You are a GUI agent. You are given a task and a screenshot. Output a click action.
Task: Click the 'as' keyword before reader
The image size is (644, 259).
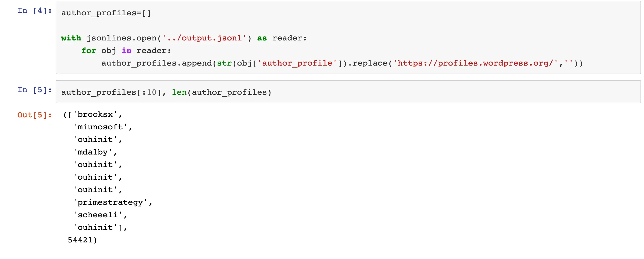262,38
